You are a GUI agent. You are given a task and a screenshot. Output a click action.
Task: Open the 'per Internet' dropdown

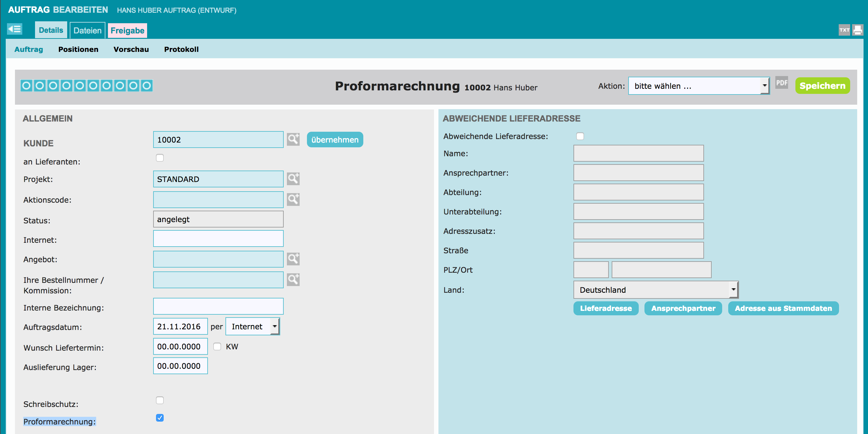[253, 326]
